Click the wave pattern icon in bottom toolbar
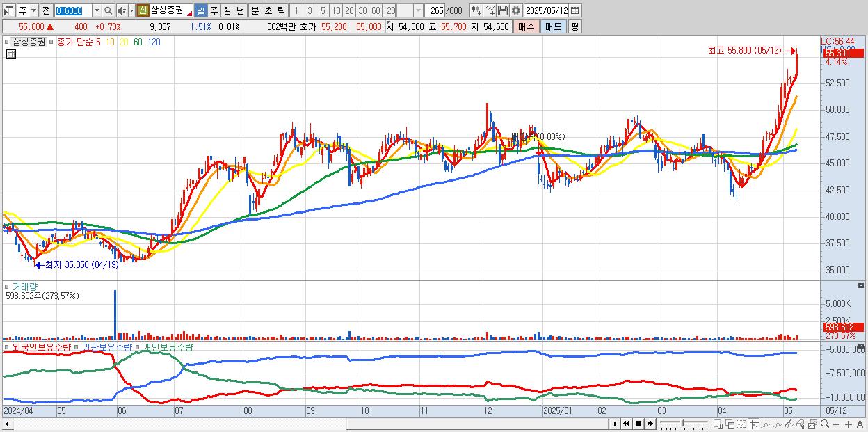The height and width of the screenshot is (432, 868). click(777, 424)
